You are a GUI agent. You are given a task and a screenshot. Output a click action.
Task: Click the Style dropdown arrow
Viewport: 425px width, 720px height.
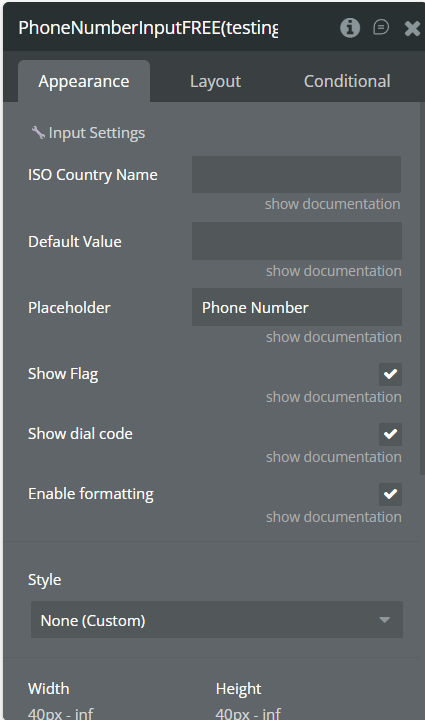click(385, 620)
